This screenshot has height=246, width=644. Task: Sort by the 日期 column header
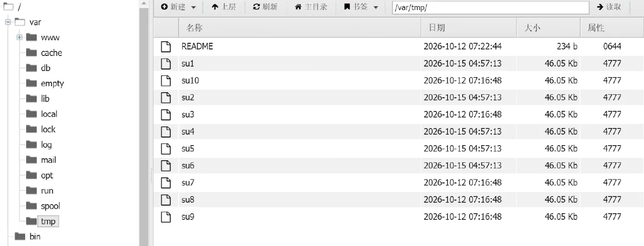[x=468, y=28]
